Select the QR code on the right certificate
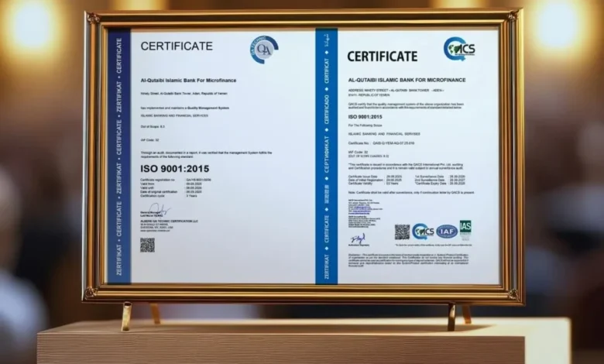The width and height of the screenshot is (604, 364). coord(401,232)
